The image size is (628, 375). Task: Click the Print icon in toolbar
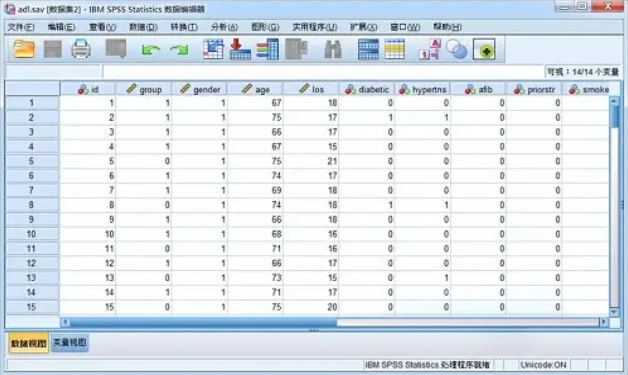pyautogui.click(x=81, y=49)
